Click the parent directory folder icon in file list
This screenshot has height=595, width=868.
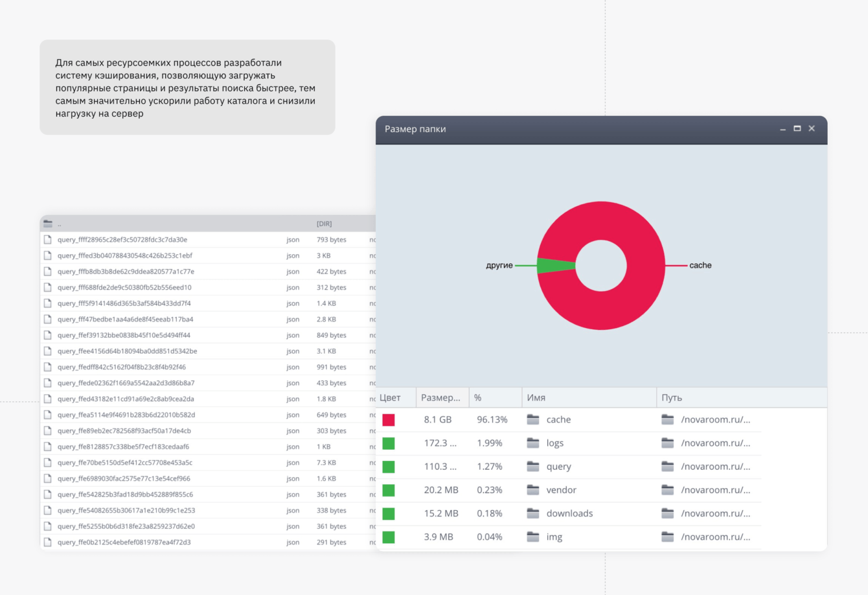pyautogui.click(x=48, y=224)
